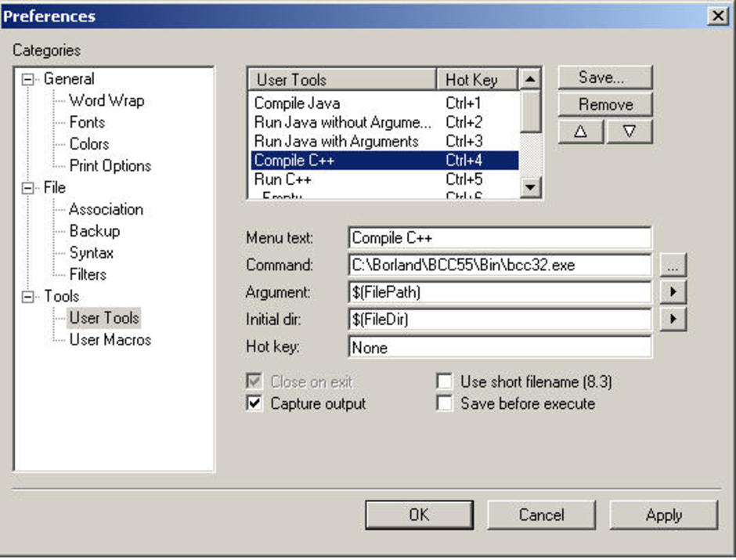The image size is (736, 560).
Task: Click the Hot Key column header
Action: tap(474, 78)
